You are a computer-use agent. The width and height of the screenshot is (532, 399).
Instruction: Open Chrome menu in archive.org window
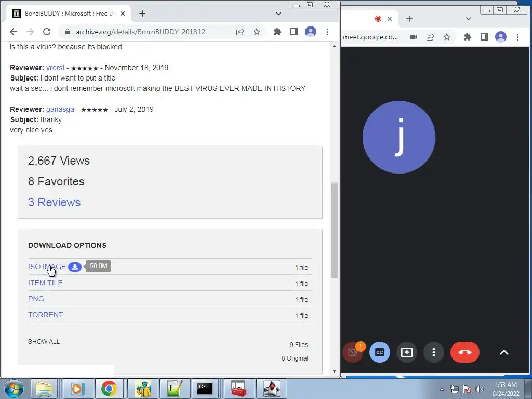coord(327,32)
